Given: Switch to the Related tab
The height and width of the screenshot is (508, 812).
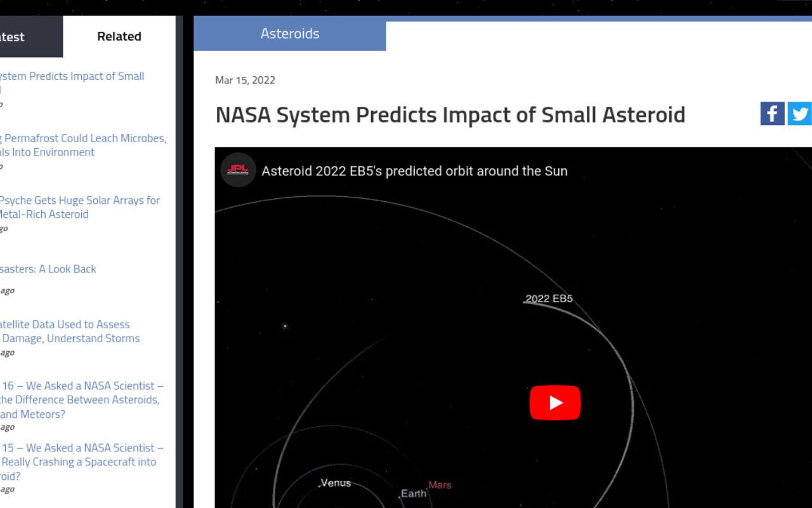Looking at the screenshot, I should pyautogui.click(x=119, y=36).
